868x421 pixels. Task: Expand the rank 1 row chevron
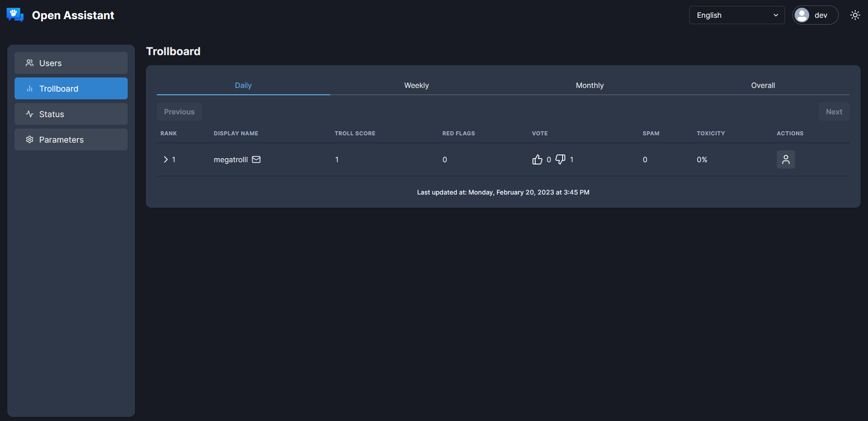[165, 159]
